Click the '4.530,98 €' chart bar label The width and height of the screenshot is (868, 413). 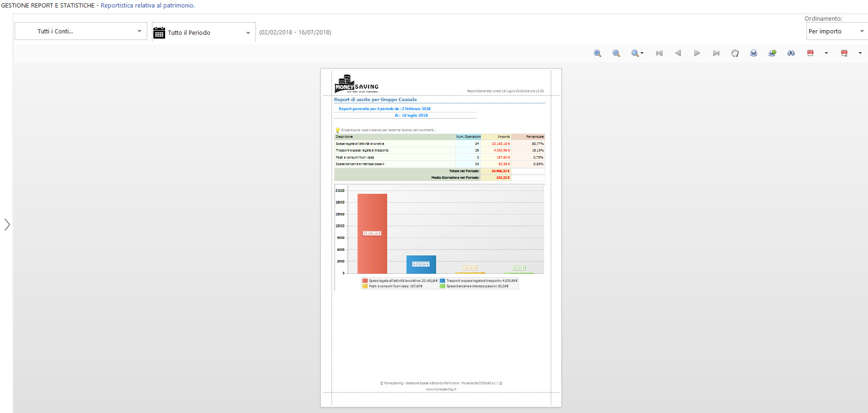pyautogui.click(x=421, y=264)
